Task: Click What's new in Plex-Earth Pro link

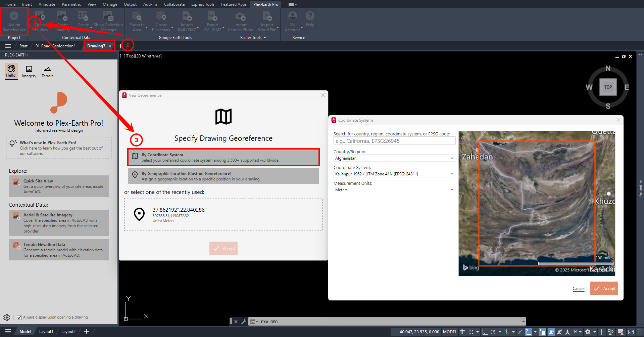Action: (59, 148)
